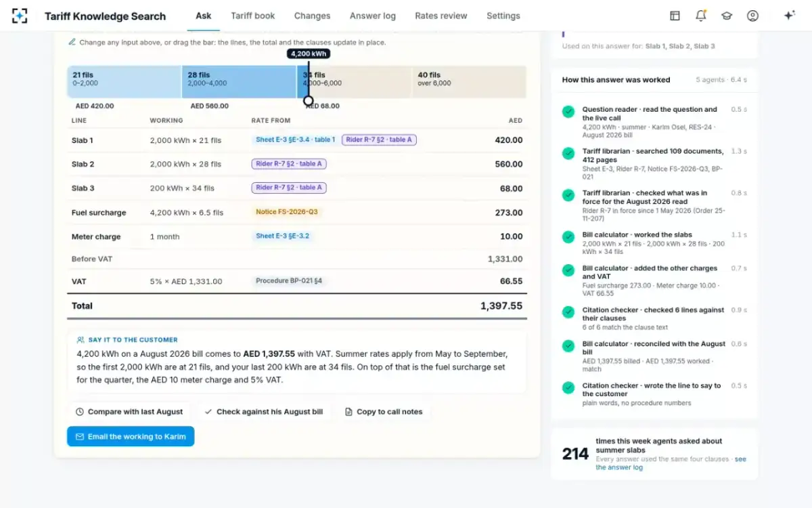Image resolution: width=812 pixels, height=508 pixels.
Task: Open Sheet E-3 §E-3.2 citation chip
Action: [x=282, y=236]
